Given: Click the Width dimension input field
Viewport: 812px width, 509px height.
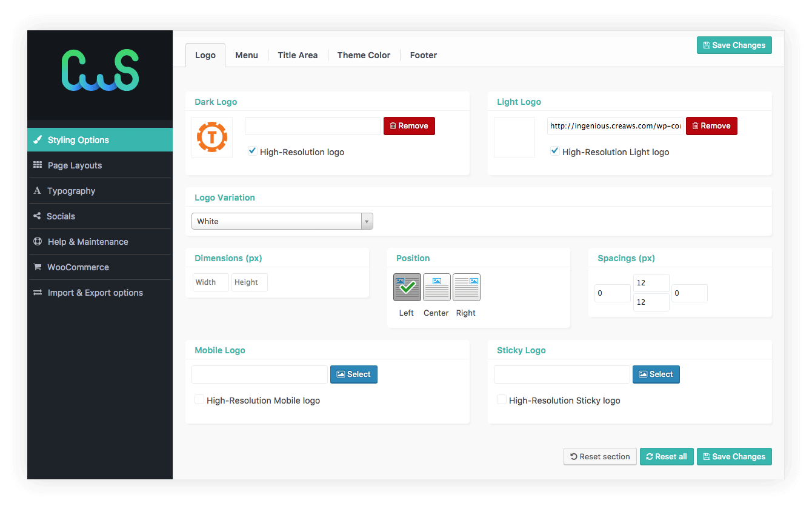Looking at the screenshot, I should click(x=210, y=282).
